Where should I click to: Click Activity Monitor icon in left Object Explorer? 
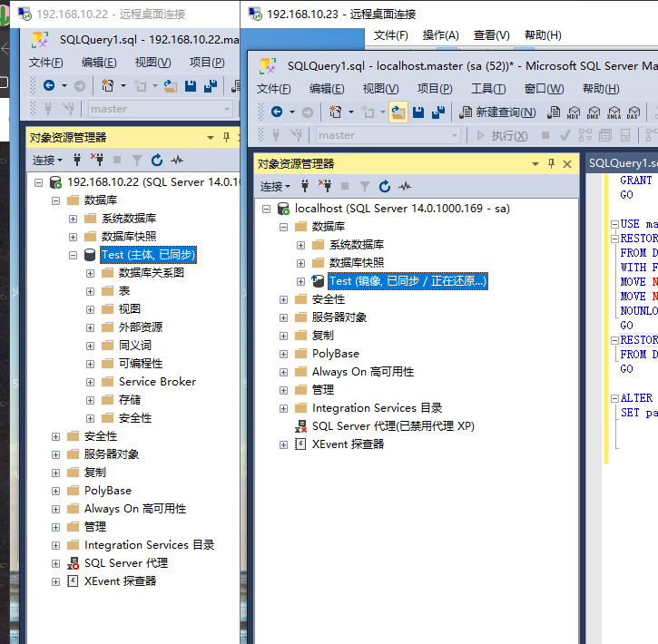(x=177, y=160)
